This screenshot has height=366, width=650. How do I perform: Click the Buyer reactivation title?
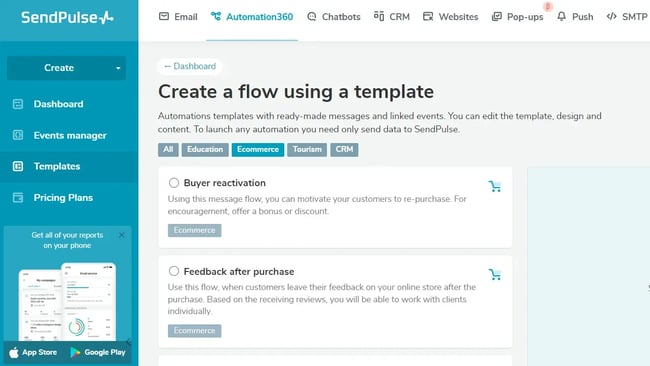pos(225,183)
